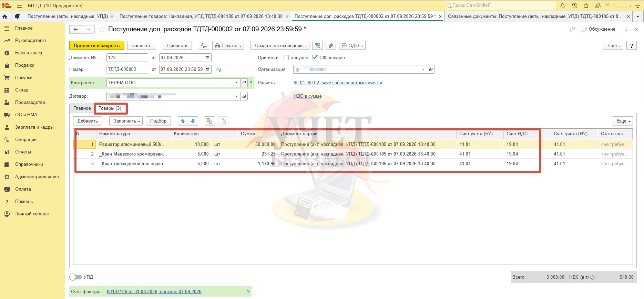
Task: Show Дт/Кт postings of the document
Action: click(x=204, y=46)
